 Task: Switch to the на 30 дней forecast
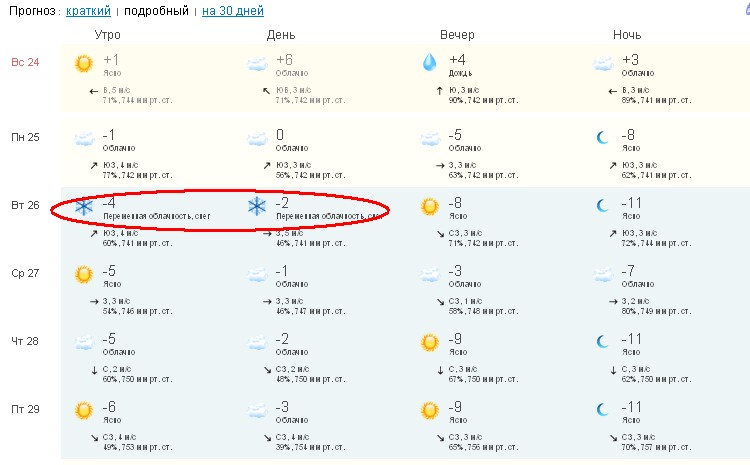tap(232, 11)
